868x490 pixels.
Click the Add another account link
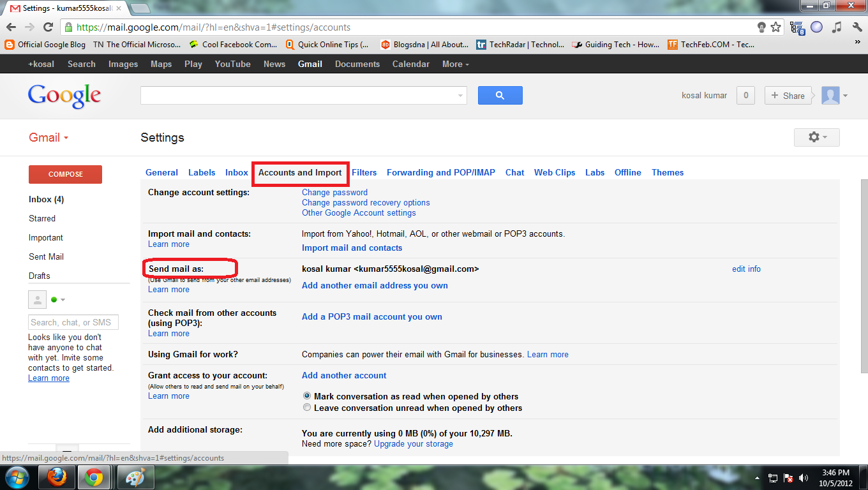tap(344, 375)
